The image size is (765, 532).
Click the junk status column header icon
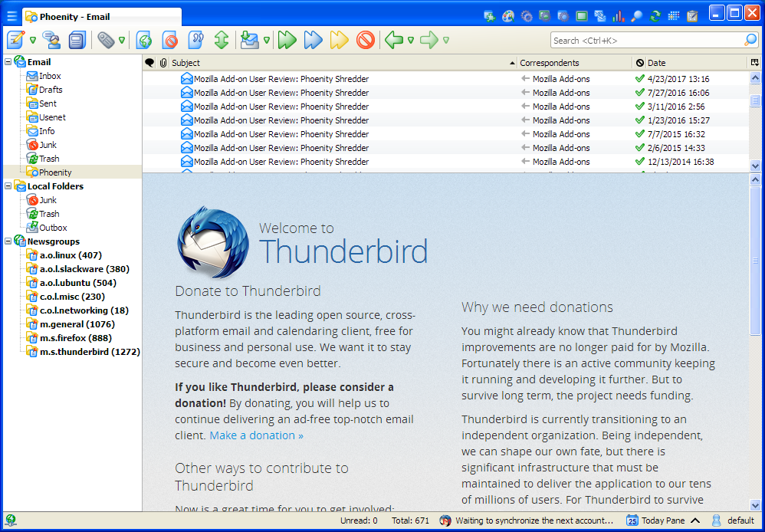639,63
